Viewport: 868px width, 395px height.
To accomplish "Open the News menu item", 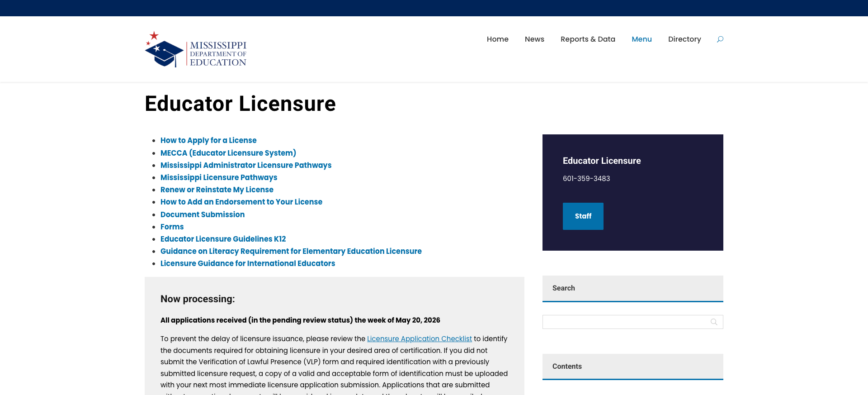I will [534, 39].
